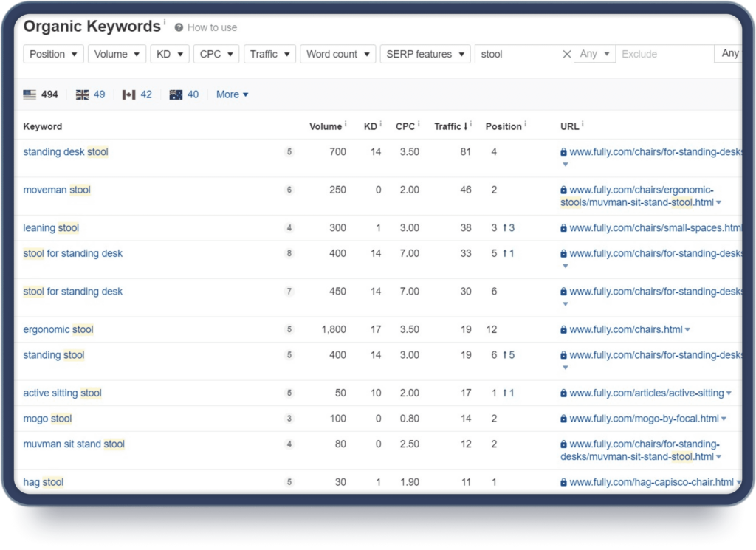Open the ergonomic stool keyword

[58, 330]
